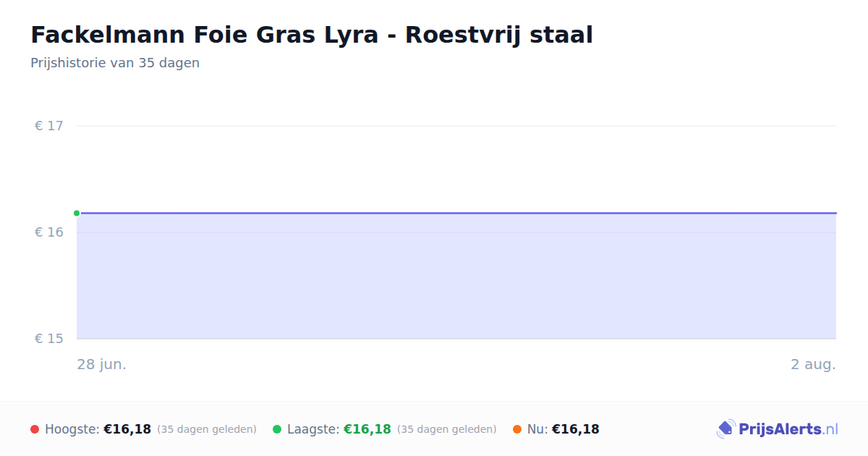
Task: Click the Nu €16,18 current price
Action: [x=576, y=429]
